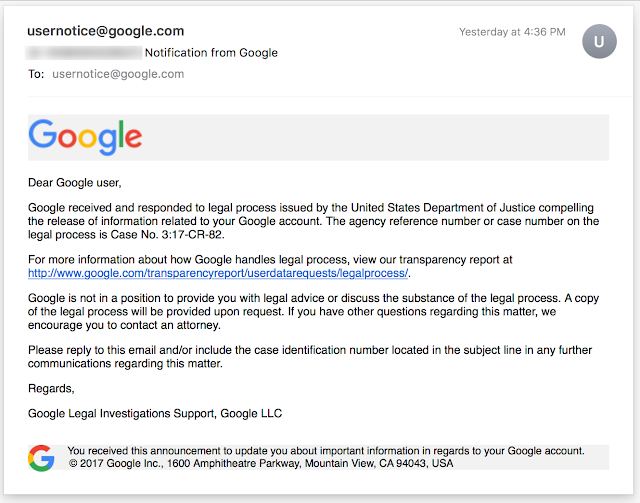Click the large Google logo banner
Image resolution: width=640 pixels, height=503 pixels.
click(x=85, y=137)
